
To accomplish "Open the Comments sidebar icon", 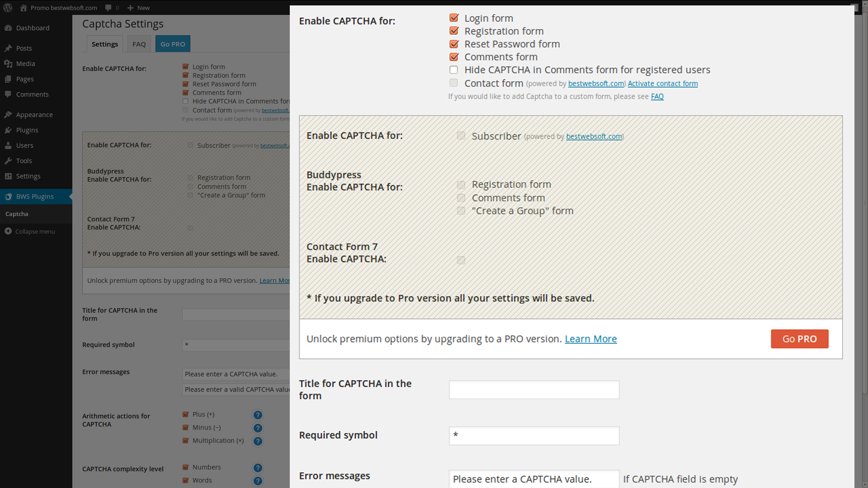I will (x=8, y=94).
